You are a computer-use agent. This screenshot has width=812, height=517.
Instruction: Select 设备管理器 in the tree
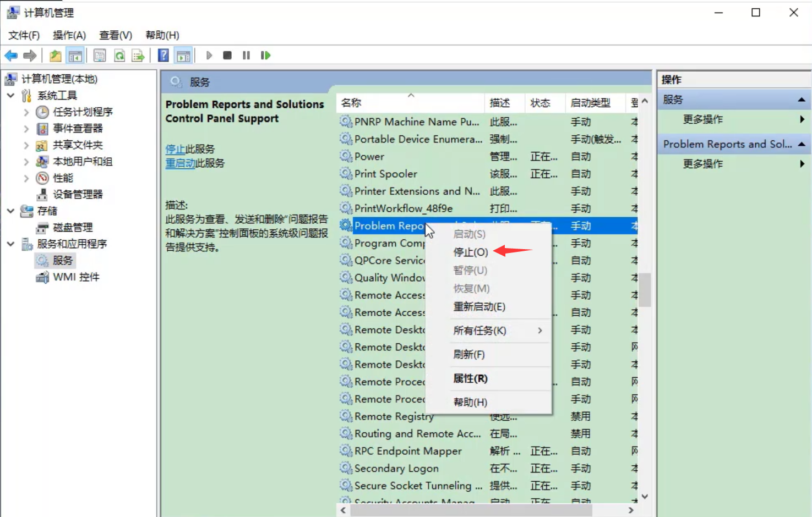77,195
